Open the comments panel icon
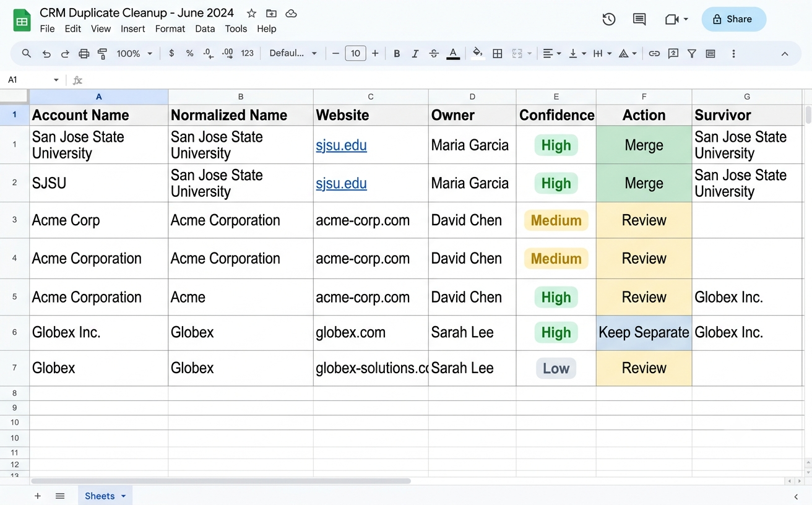 click(x=639, y=19)
